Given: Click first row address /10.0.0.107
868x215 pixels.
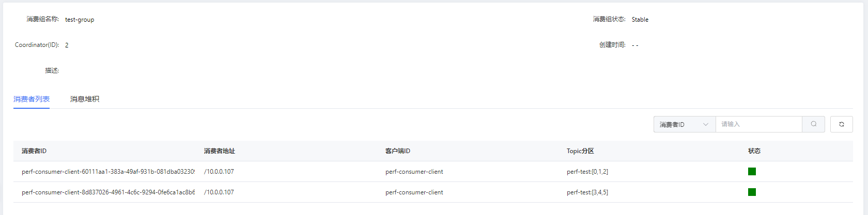Looking at the screenshot, I should 219,172.
